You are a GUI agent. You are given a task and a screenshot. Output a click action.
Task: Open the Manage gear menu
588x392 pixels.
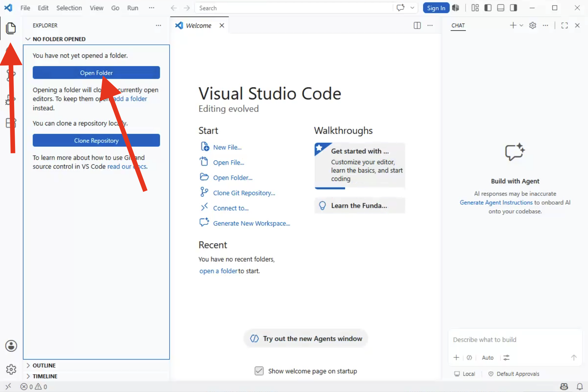[x=11, y=369]
